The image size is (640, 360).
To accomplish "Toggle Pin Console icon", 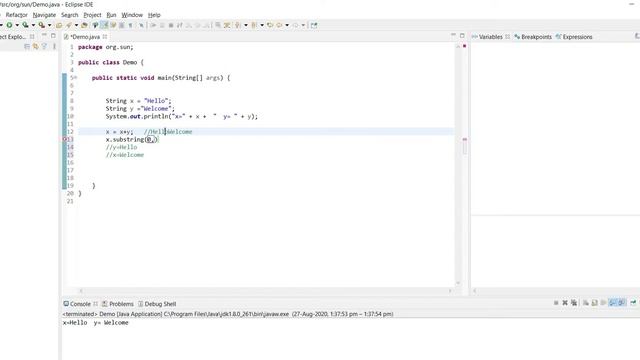I will (633, 303).
